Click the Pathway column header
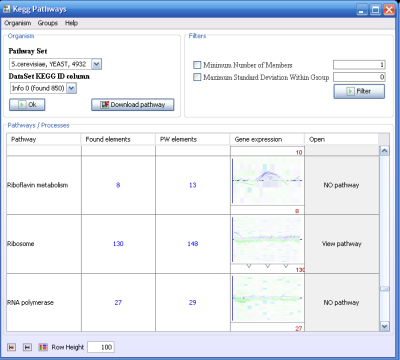This screenshot has width=400, height=360. click(x=44, y=139)
